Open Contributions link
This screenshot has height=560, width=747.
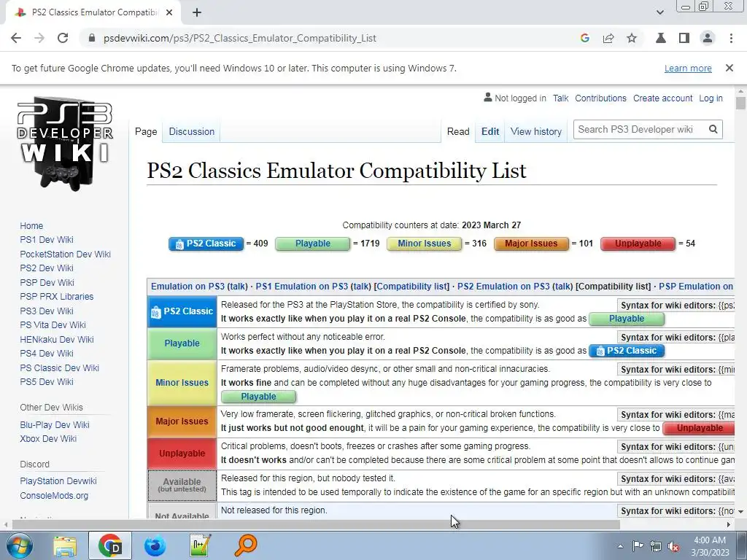click(600, 98)
